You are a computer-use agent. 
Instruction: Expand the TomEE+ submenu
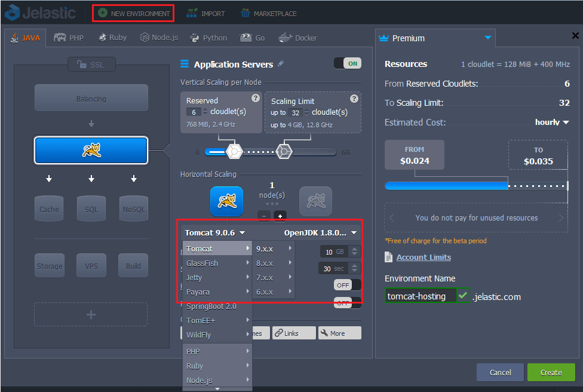pyautogui.click(x=217, y=320)
